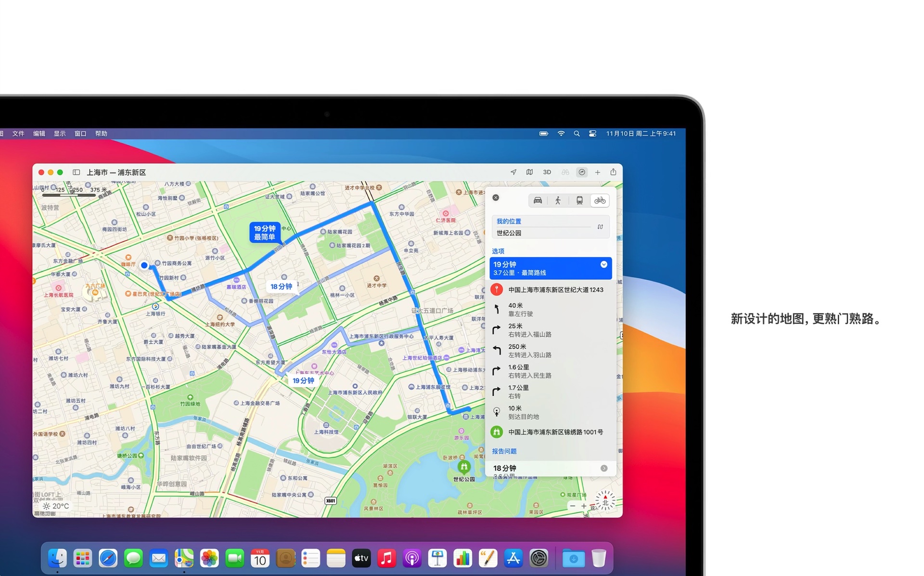Select step 右转进入民生路
The height and width of the screenshot is (576, 924).
pos(551,371)
